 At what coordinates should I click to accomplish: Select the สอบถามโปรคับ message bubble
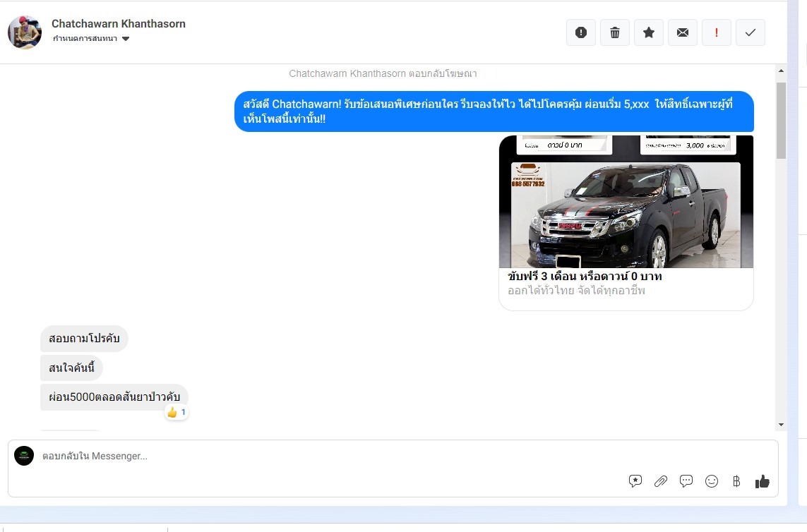85,339
